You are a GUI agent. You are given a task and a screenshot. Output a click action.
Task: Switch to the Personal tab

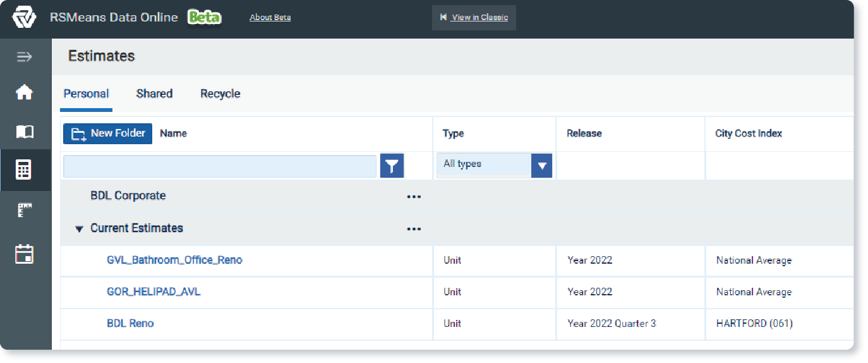[87, 94]
